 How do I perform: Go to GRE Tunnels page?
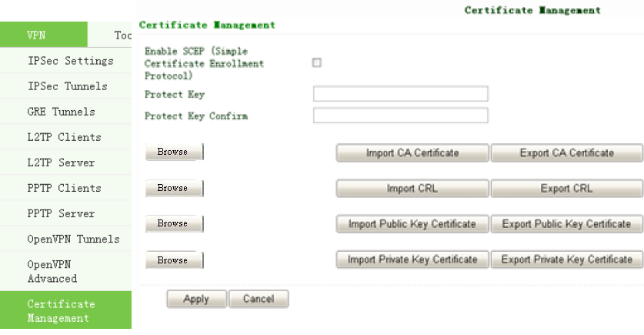tap(61, 112)
